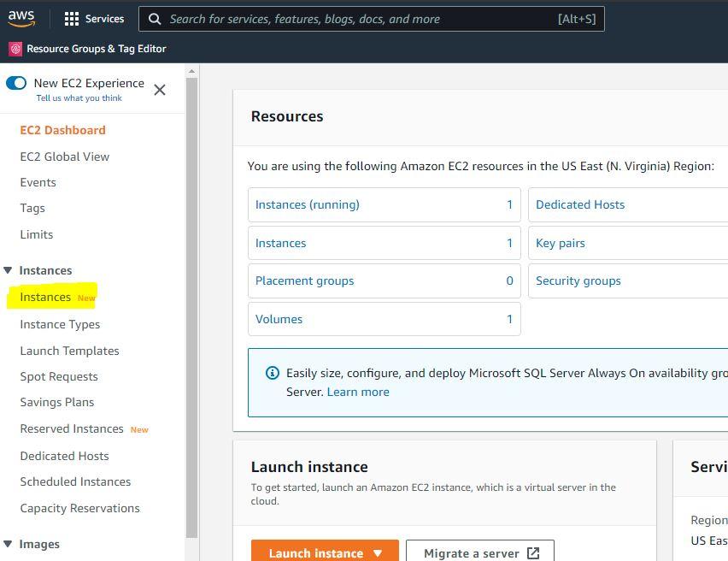Open Launch Templates from sidebar

pos(69,351)
